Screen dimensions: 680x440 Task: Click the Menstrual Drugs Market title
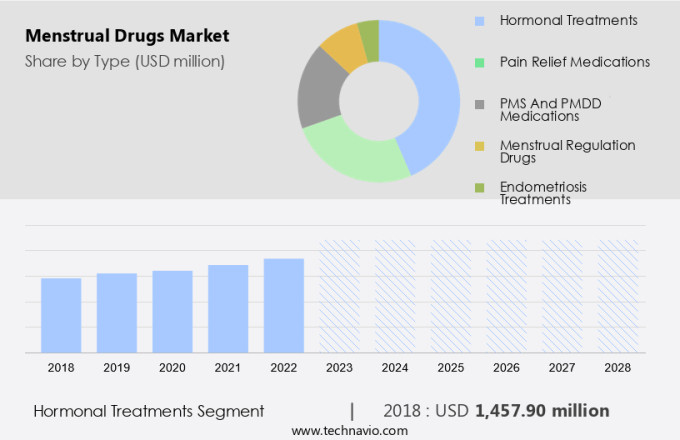(x=128, y=36)
